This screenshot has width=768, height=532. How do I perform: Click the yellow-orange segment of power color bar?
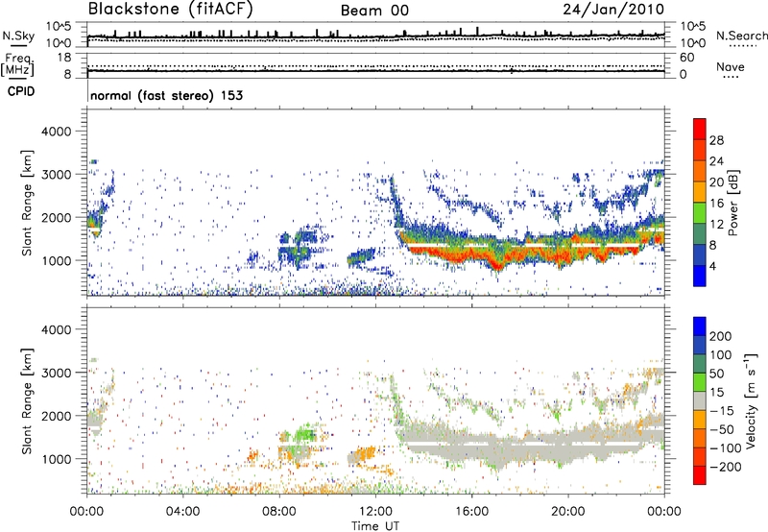(x=700, y=192)
